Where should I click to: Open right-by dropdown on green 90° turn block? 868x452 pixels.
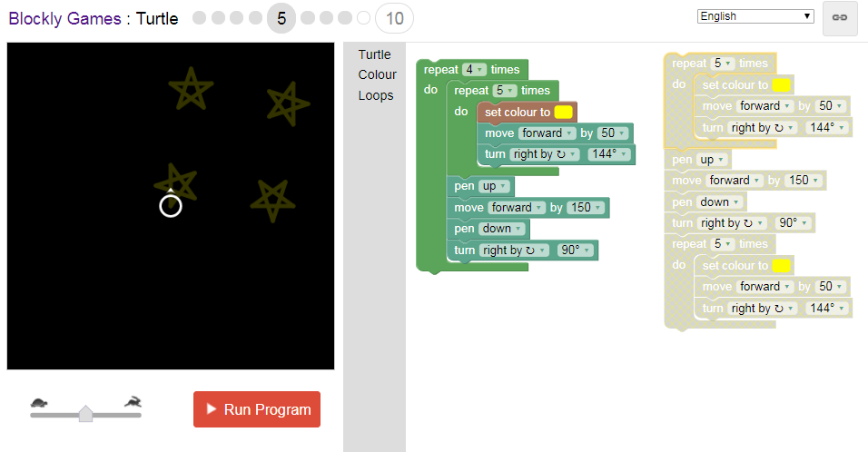(x=514, y=251)
